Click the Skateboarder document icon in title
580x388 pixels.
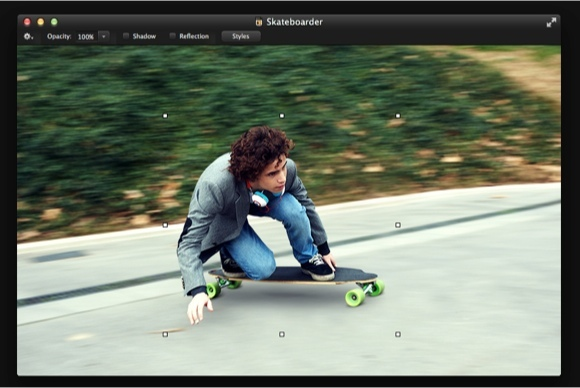259,22
